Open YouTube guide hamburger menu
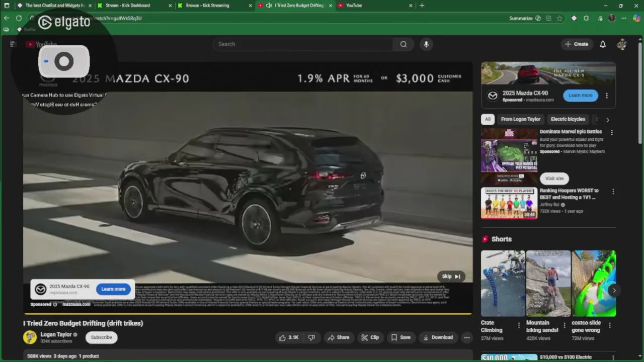The height and width of the screenshot is (362, 644). pyautogui.click(x=13, y=44)
